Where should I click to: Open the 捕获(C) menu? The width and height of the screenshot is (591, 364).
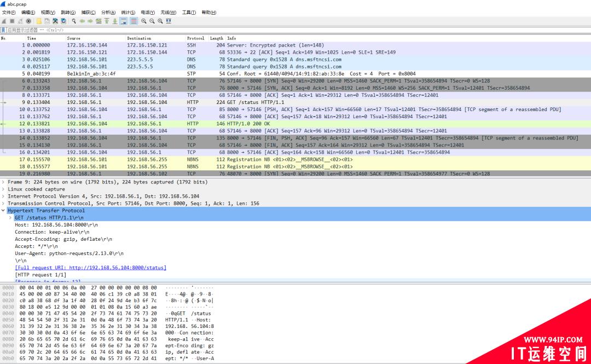(x=88, y=13)
